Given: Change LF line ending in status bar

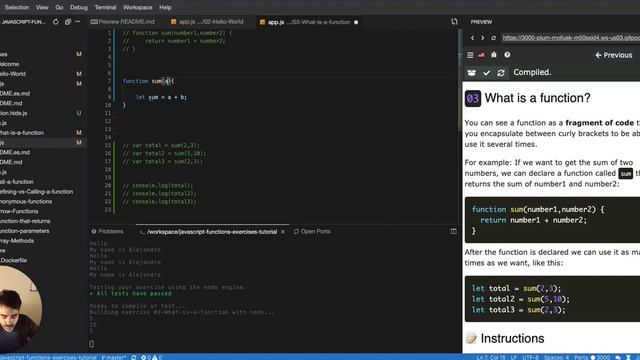Looking at the screenshot, I should tap(514, 357).
